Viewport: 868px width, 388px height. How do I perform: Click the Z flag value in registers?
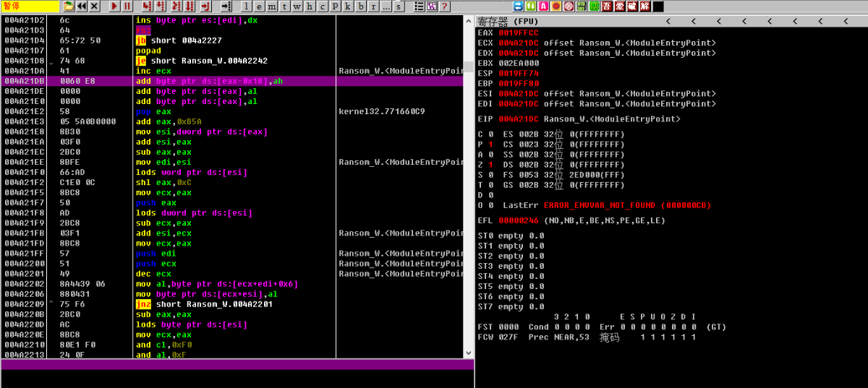491,165
